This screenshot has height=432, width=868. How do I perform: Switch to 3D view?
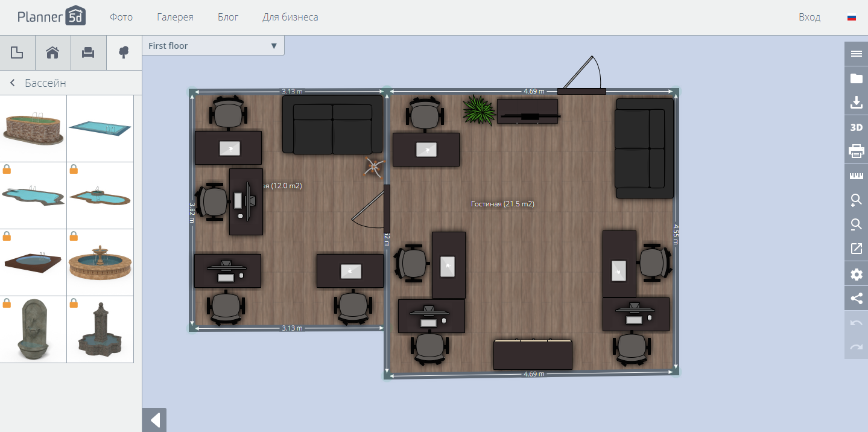point(856,127)
